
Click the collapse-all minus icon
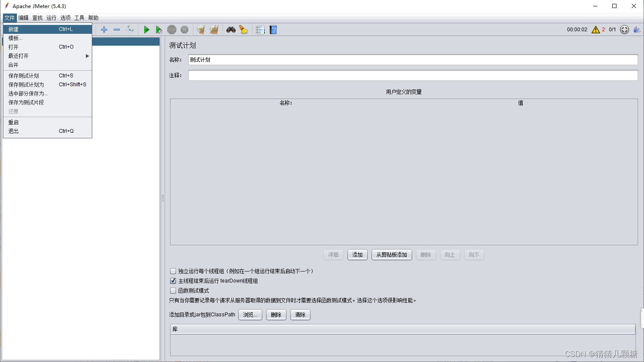pyautogui.click(x=117, y=30)
